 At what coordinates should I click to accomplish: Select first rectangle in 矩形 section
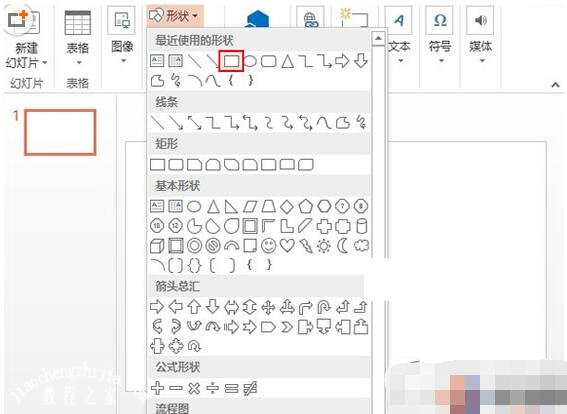pyautogui.click(x=157, y=165)
